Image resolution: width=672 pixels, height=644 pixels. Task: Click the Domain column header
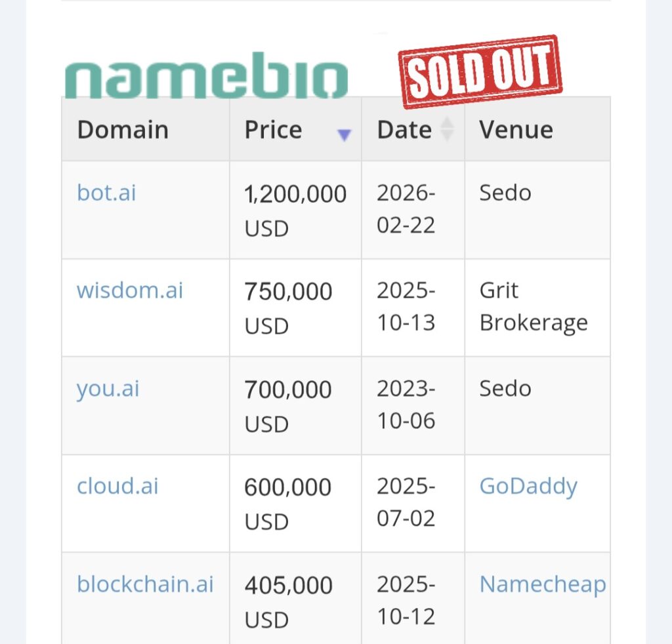tap(123, 130)
